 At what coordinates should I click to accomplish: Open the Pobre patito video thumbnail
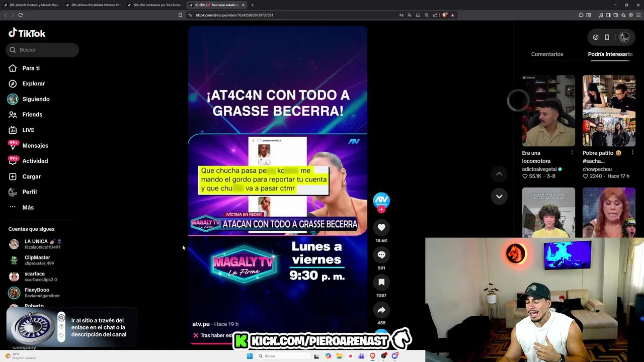609,111
